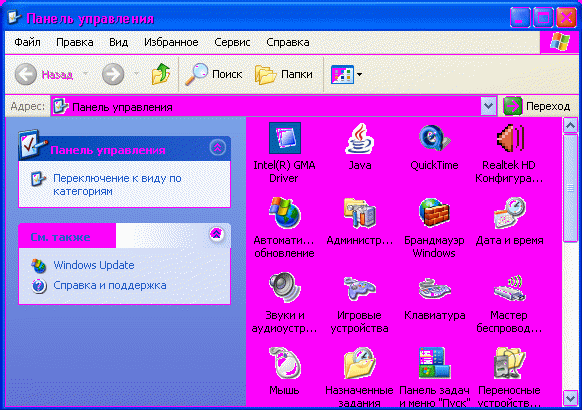This screenshot has height=410, width=582.
Task: Open Брандмауэр Windows firewall icon
Action: tap(434, 213)
